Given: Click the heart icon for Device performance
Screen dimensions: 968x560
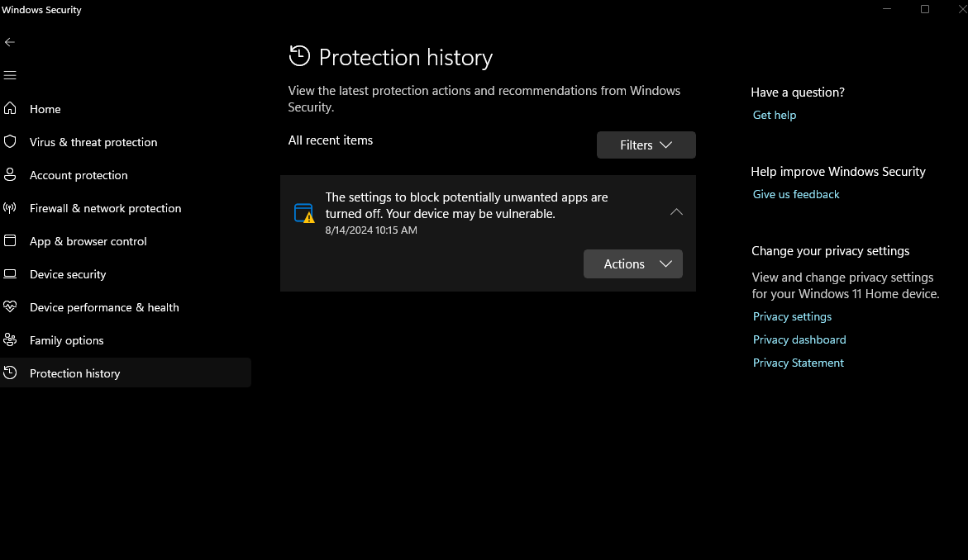Looking at the screenshot, I should coord(10,306).
